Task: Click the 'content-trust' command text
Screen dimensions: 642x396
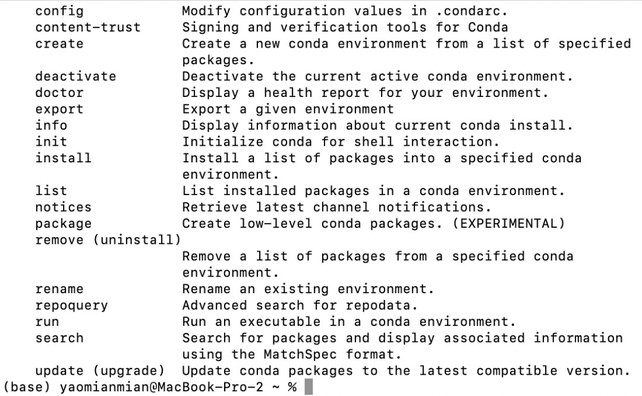Action: [88, 27]
